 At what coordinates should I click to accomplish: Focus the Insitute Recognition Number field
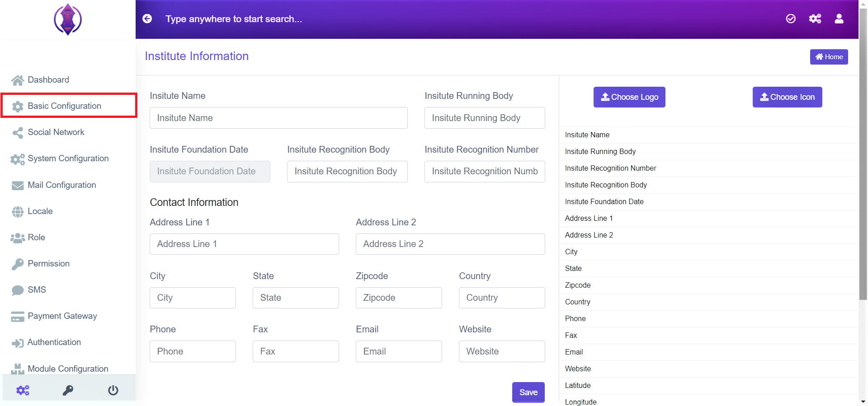tap(485, 172)
